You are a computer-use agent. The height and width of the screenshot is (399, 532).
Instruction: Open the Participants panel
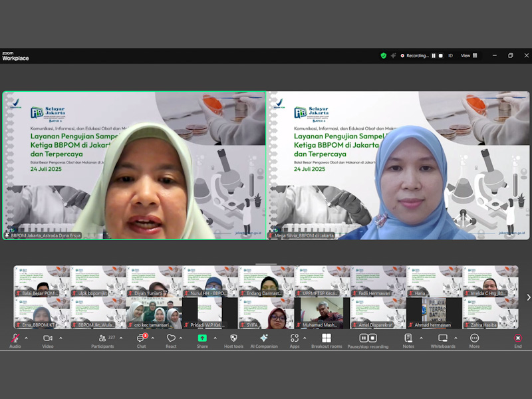[x=102, y=340]
